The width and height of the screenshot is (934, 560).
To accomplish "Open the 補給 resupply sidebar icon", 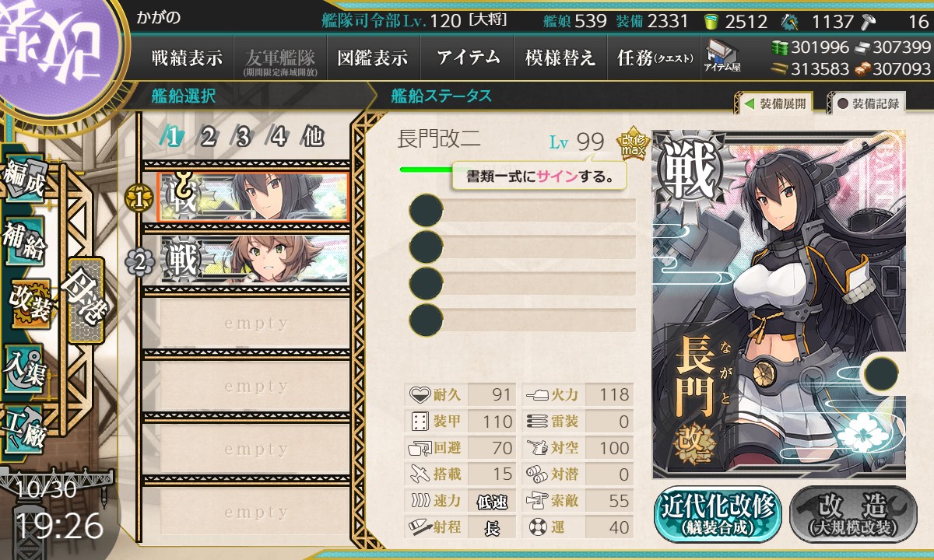I will point(25,243).
